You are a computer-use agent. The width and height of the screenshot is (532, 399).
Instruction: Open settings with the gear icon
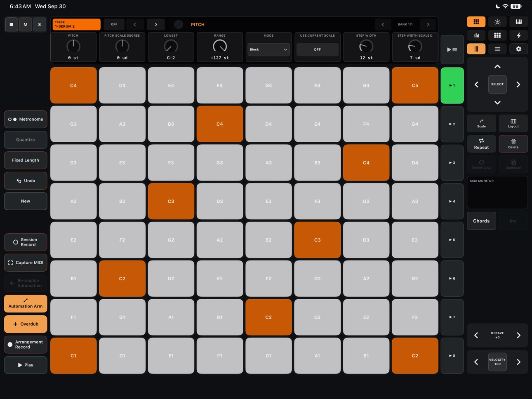(x=518, y=49)
